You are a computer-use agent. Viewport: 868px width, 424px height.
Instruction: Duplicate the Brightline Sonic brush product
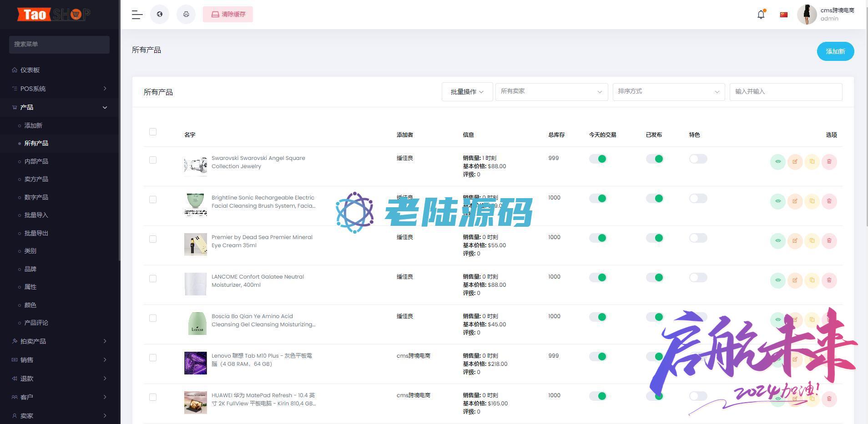coord(812,201)
